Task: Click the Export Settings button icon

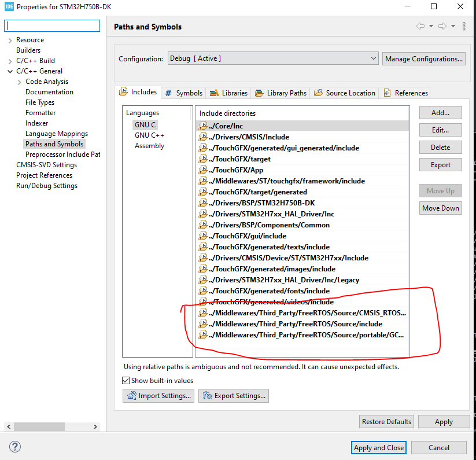Action: 207,396
